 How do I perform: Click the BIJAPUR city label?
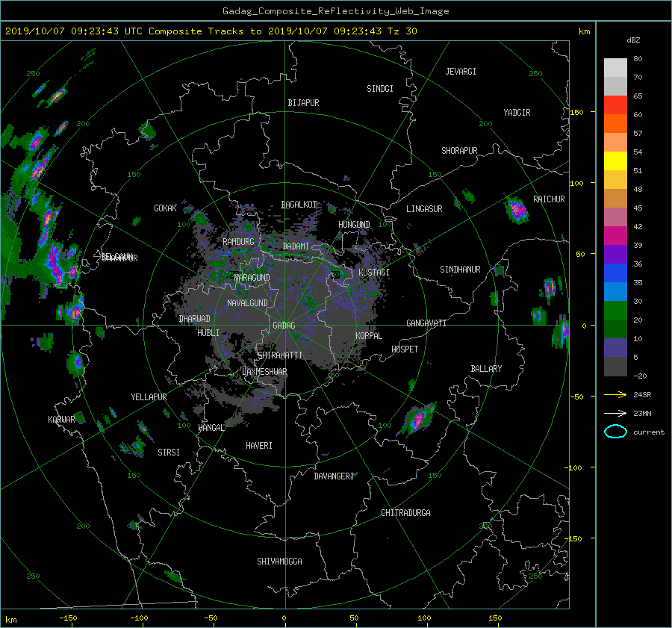click(303, 103)
